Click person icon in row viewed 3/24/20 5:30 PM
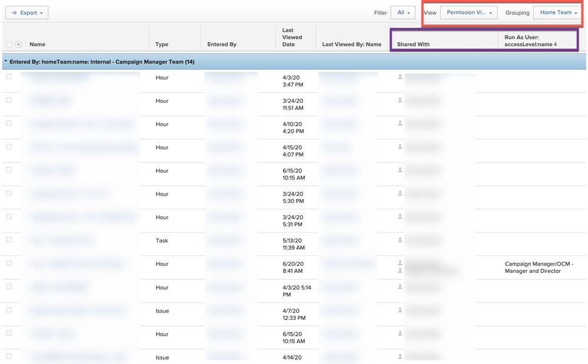 click(400, 193)
